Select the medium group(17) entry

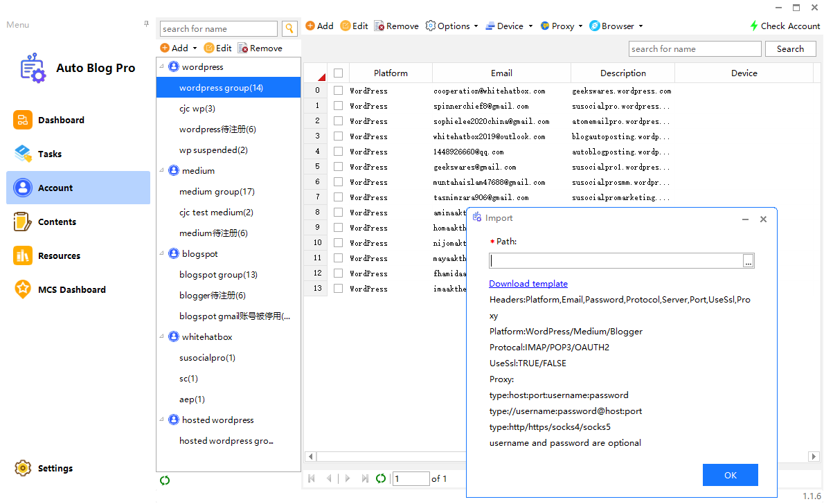pos(217,191)
